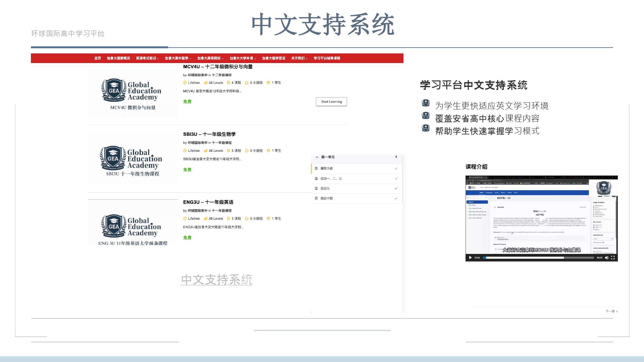The width and height of the screenshot is (644, 362).
Task: Open the video in fullscreen mode
Action: point(613,258)
